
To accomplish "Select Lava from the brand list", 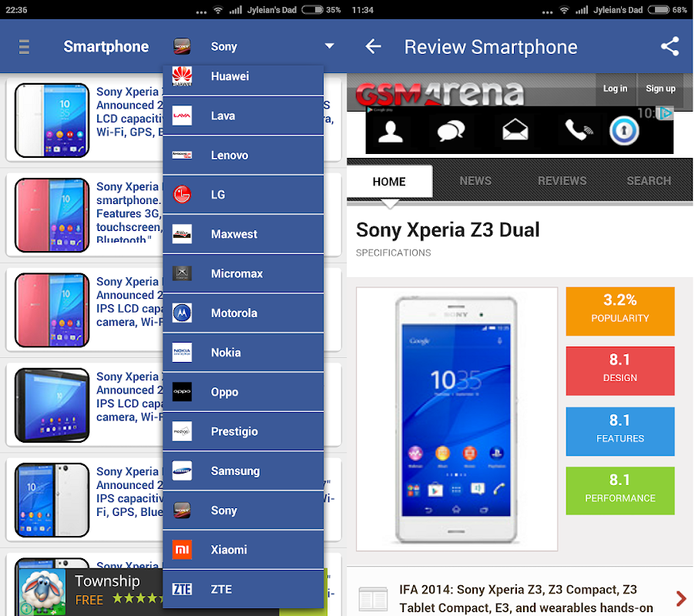I will tap(243, 115).
